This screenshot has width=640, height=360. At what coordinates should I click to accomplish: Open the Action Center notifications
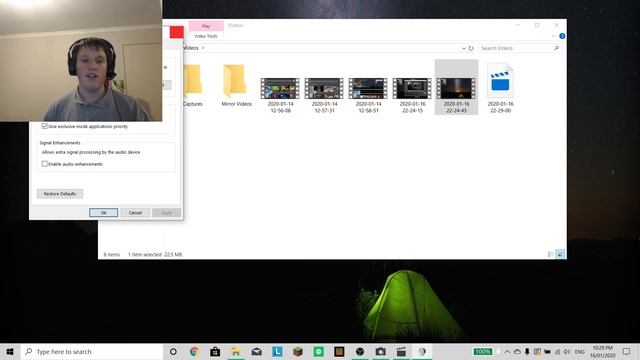click(x=627, y=351)
